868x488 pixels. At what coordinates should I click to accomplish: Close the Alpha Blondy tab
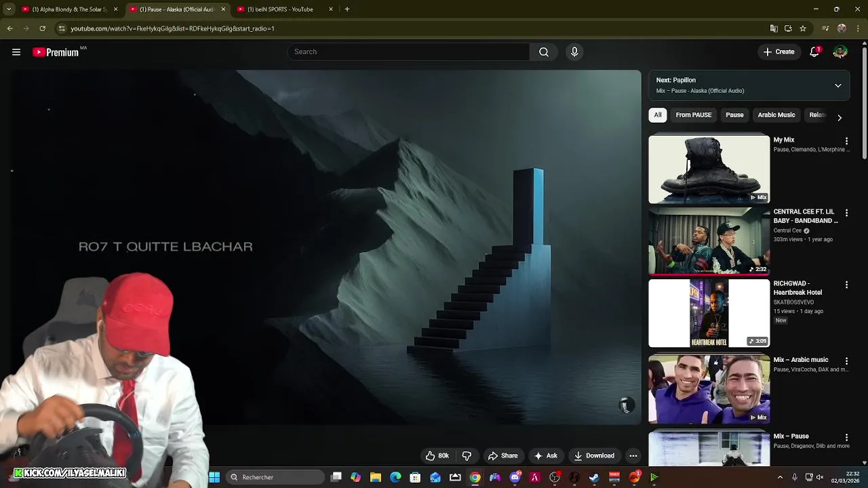pos(115,9)
